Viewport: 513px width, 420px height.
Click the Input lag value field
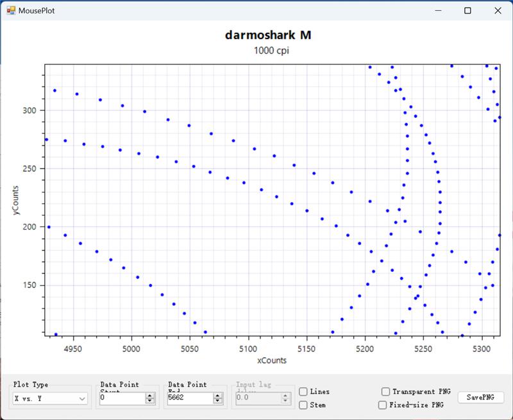coord(256,398)
